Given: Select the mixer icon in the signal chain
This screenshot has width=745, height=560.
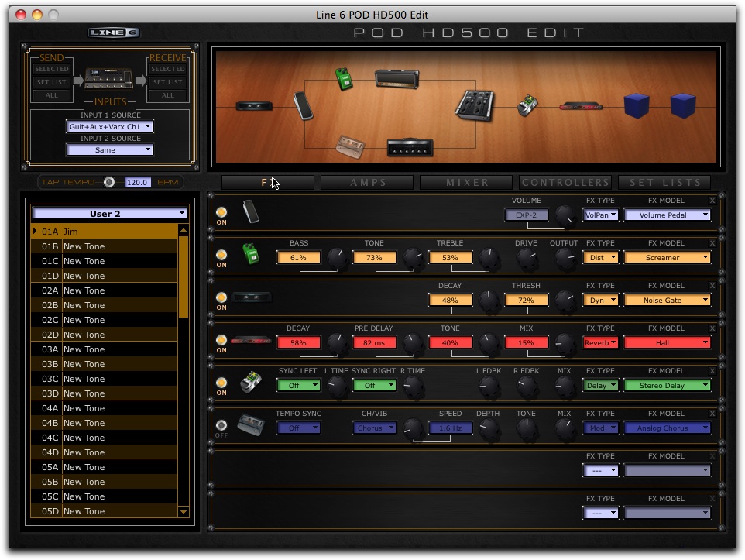Looking at the screenshot, I should tap(474, 105).
